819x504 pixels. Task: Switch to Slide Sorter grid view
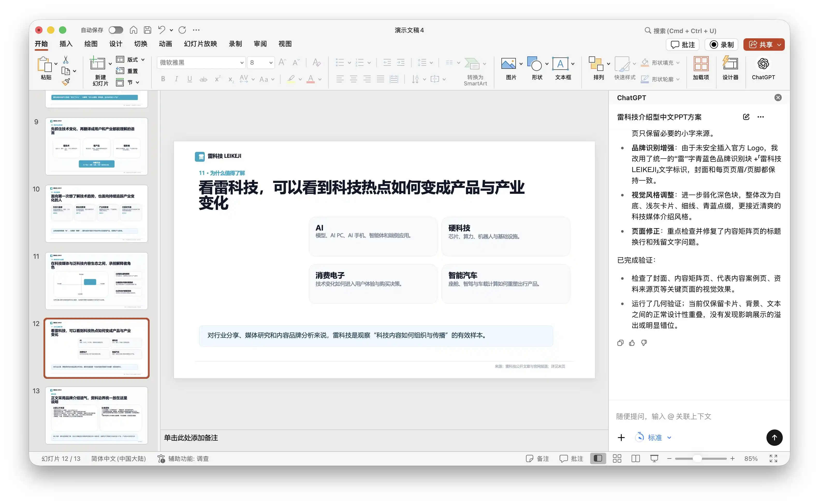pyautogui.click(x=617, y=458)
